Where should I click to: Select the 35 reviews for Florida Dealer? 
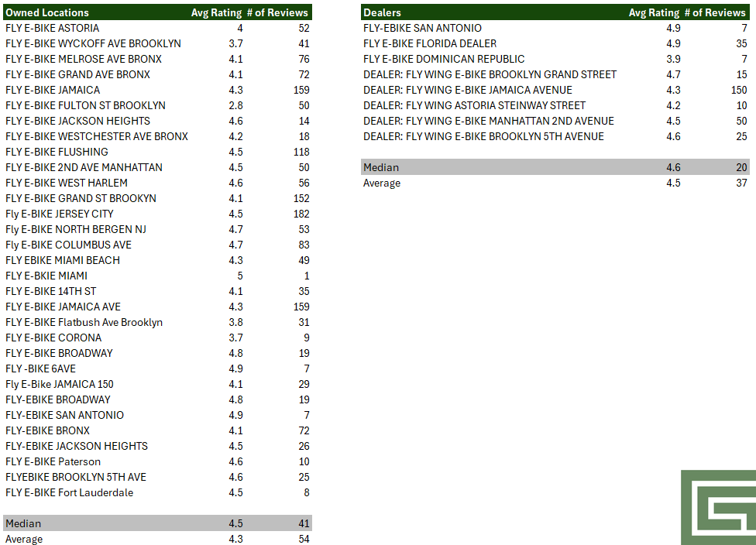741,43
